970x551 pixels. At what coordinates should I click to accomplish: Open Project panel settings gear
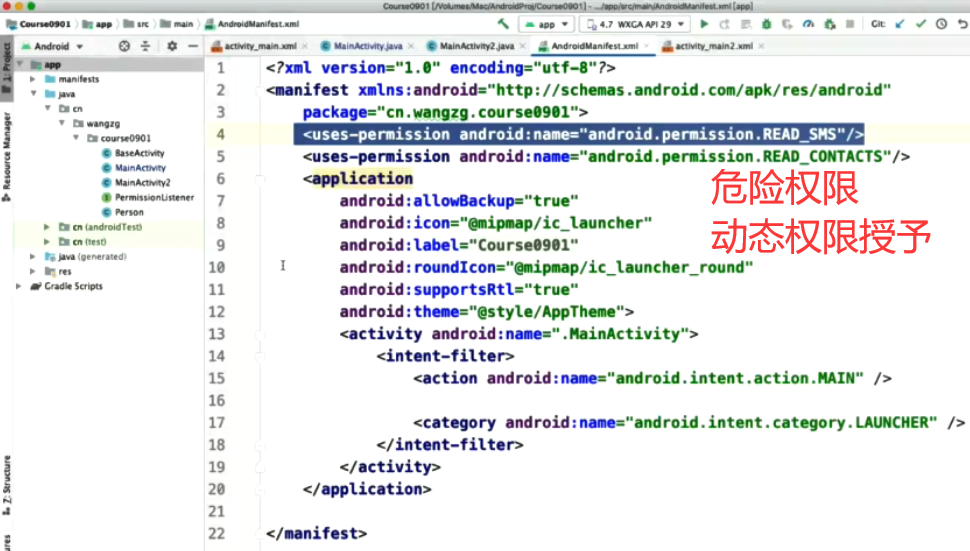click(x=172, y=46)
